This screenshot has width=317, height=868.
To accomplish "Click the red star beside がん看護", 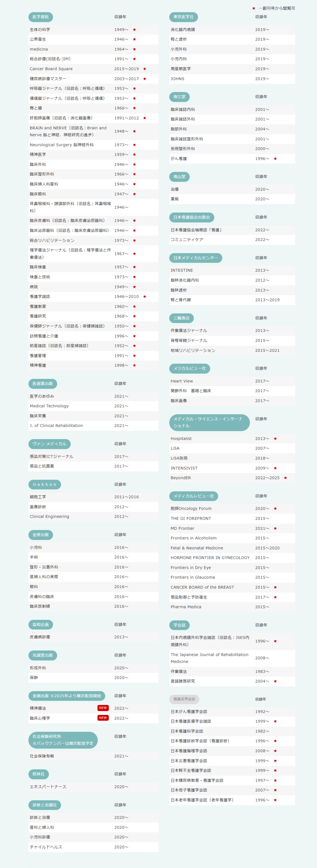I will pyautogui.click(x=275, y=158).
